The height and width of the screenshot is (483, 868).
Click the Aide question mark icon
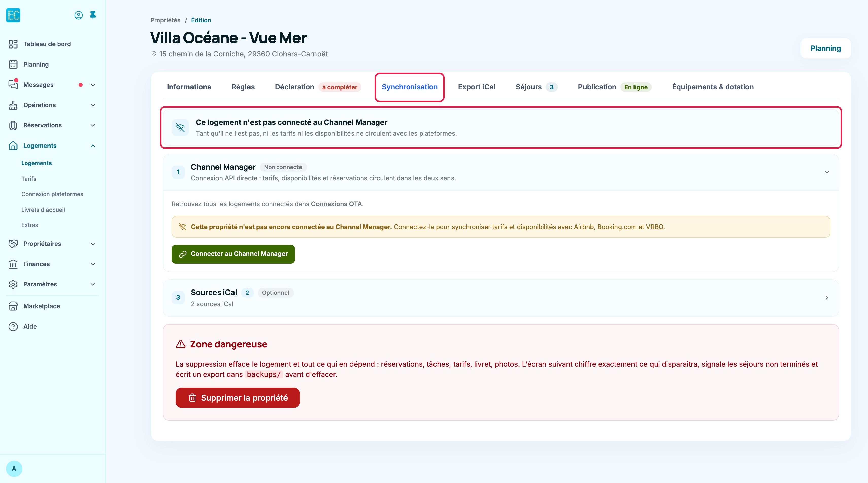pyautogui.click(x=13, y=326)
